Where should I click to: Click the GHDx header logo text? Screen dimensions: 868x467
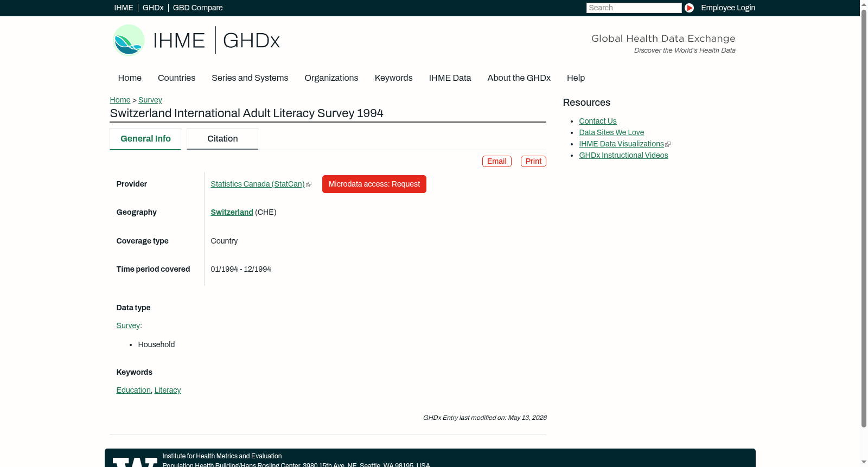pos(251,41)
